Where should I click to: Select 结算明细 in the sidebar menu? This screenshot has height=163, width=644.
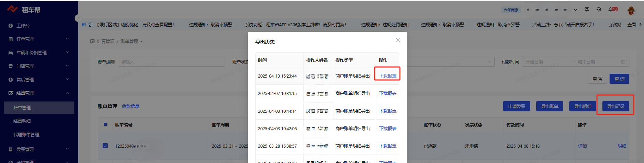coord(22,121)
